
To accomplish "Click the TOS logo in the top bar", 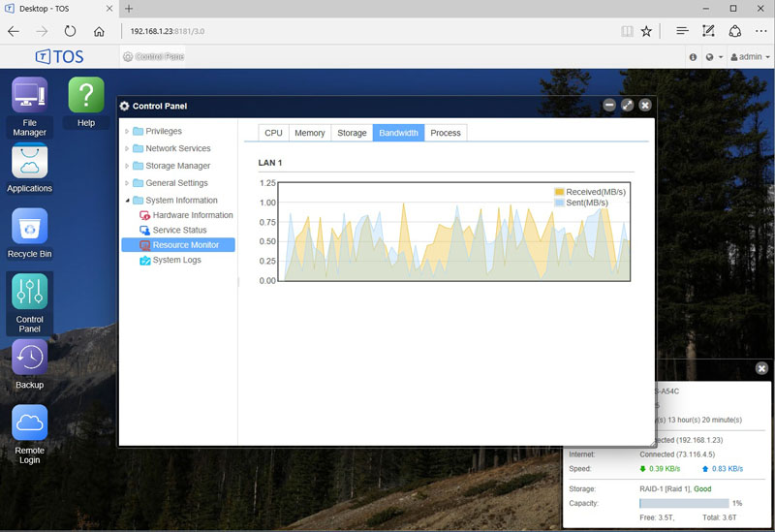I will 59,57.
